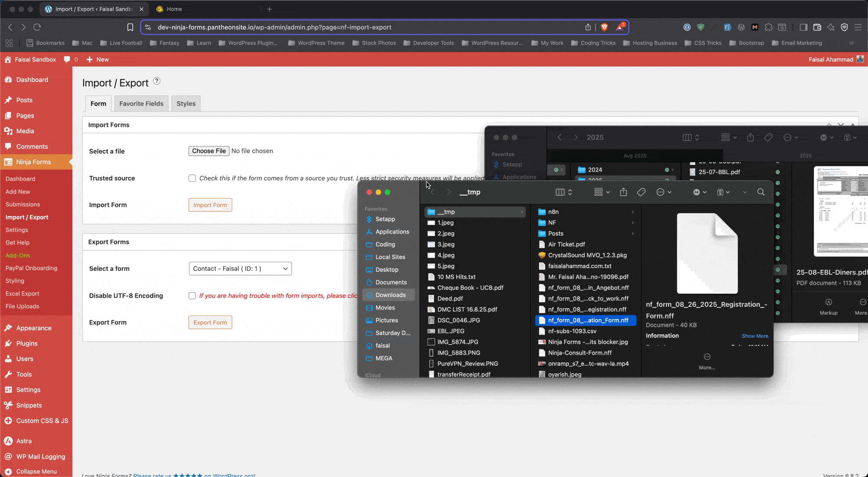Click the Export Form button
Viewport: 868px width, 477px height.
coord(210,322)
